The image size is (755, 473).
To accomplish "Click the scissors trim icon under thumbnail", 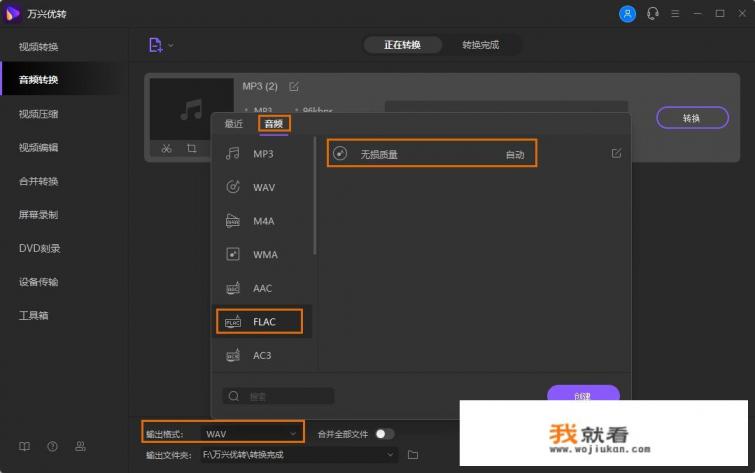I will tap(166, 149).
